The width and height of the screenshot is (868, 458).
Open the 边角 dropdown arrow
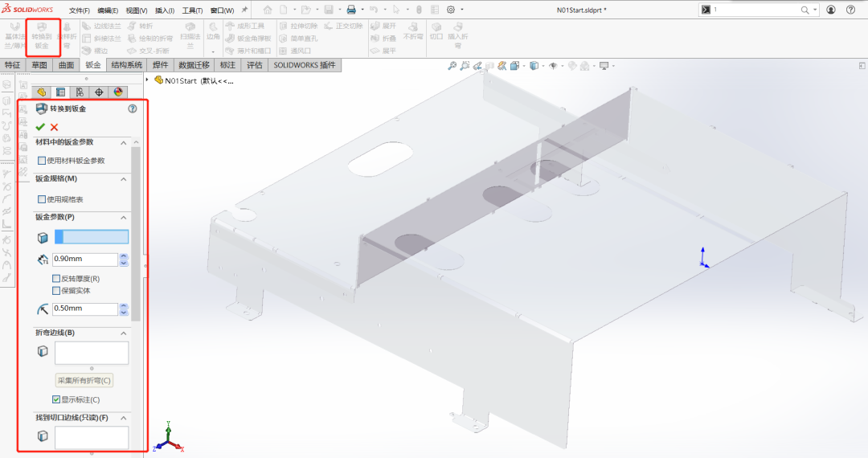(x=213, y=52)
